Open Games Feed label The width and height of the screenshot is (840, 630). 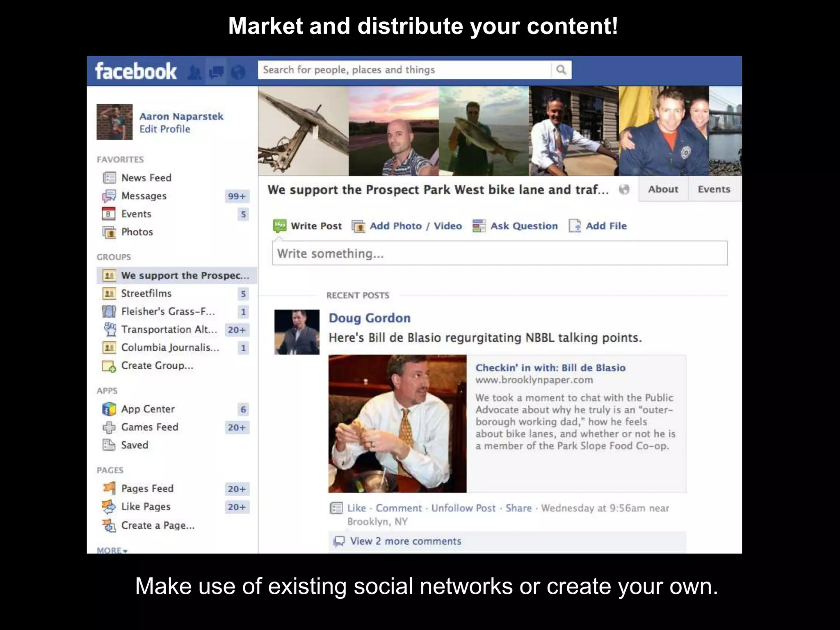150,427
